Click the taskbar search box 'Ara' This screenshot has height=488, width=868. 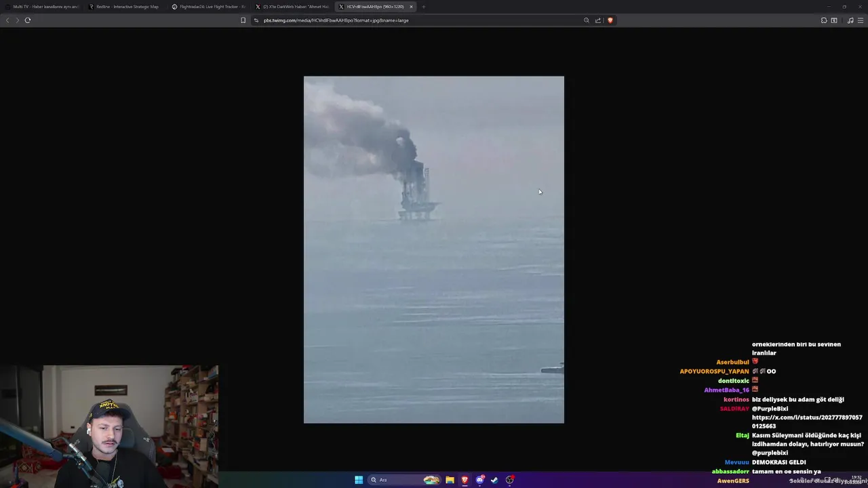405,480
